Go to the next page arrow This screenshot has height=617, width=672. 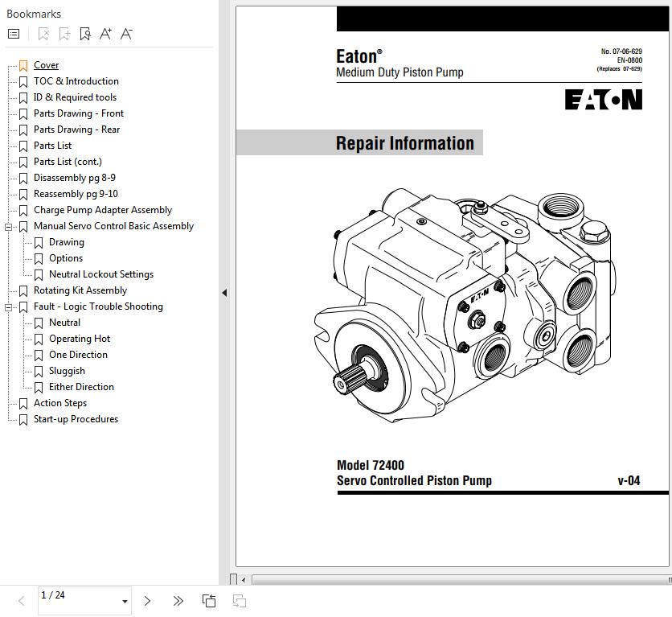coord(147,601)
